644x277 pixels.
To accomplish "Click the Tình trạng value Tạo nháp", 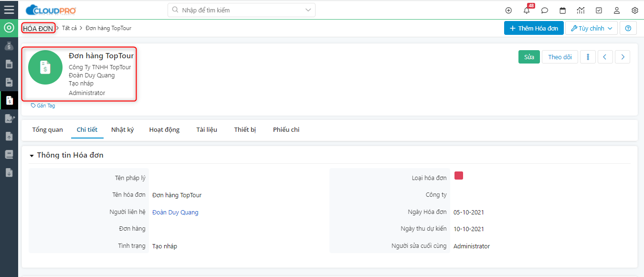I will 165,246.
